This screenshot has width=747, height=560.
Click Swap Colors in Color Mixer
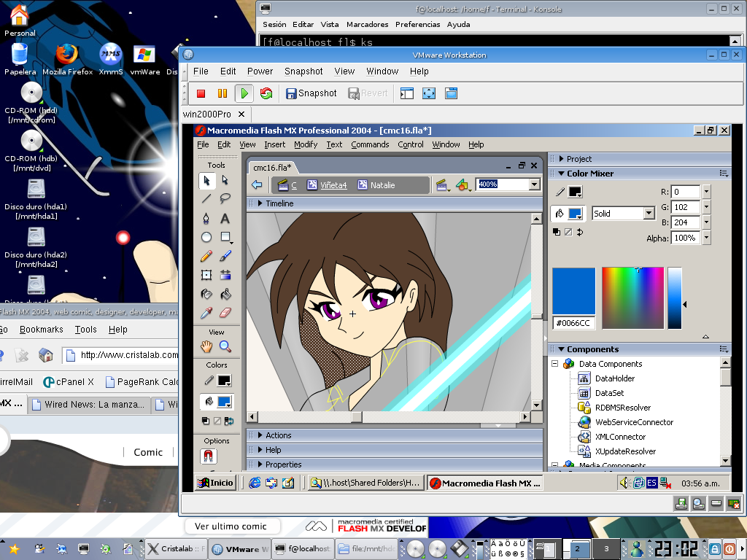click(580, 232)
